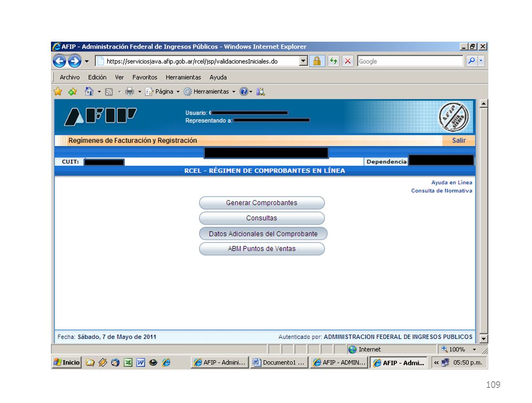Click the round AFIP seal emblem
Screen dimensions: 532x403
coord(454,117)
